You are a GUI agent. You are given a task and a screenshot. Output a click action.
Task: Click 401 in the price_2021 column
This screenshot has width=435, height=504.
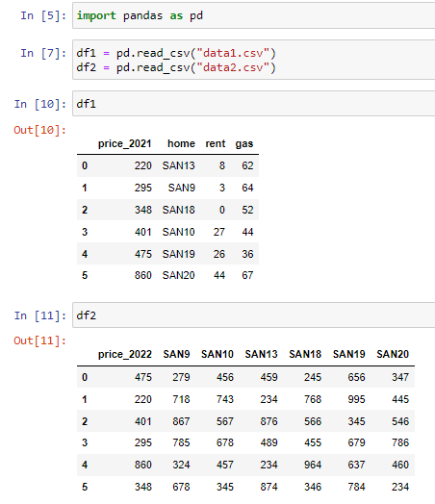coord(143,232)
